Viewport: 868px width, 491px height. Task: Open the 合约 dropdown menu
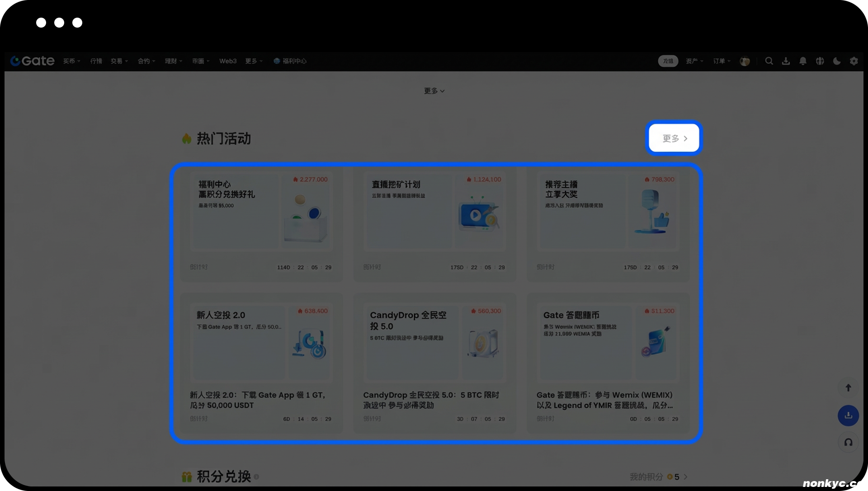[146, 61]
